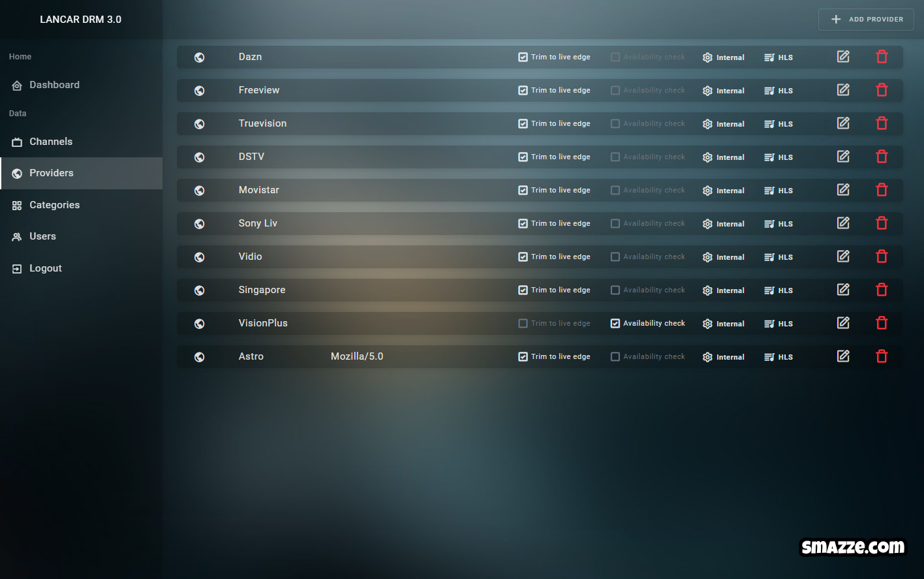Image resolution: width=924 pixels, height=579 pixels.
Task: Delete the Astro provider
Action: pos(882,356)
